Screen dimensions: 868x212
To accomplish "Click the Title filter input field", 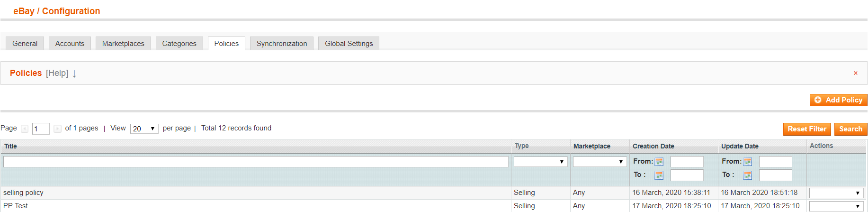I will (x=256, y=162).
